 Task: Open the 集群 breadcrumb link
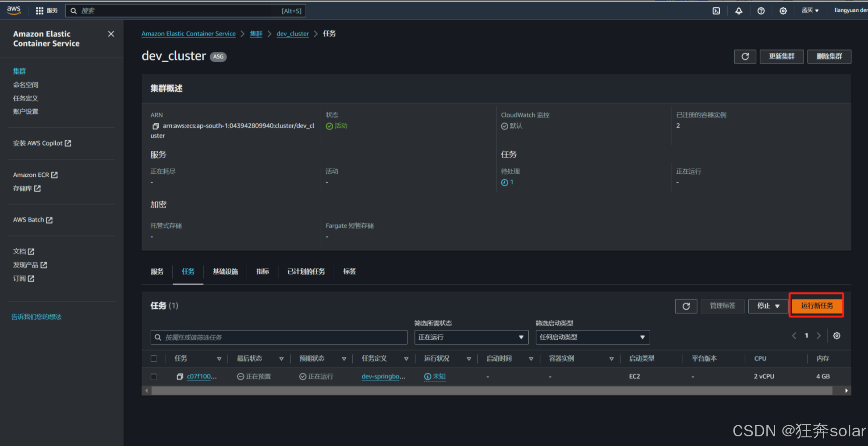(256, 34)
